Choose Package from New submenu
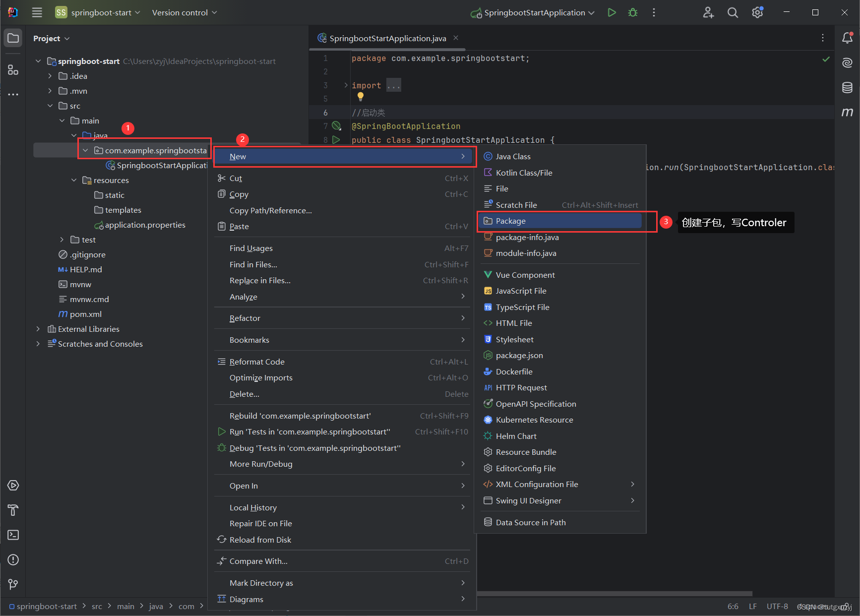860x616 pixels. click(x=560, y=221)
